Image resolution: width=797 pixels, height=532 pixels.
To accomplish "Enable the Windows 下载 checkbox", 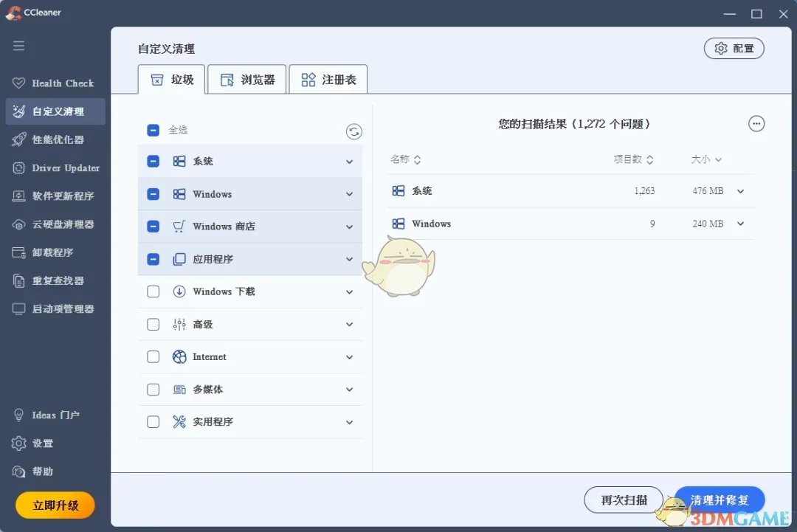I will click(x=153, y=291).
